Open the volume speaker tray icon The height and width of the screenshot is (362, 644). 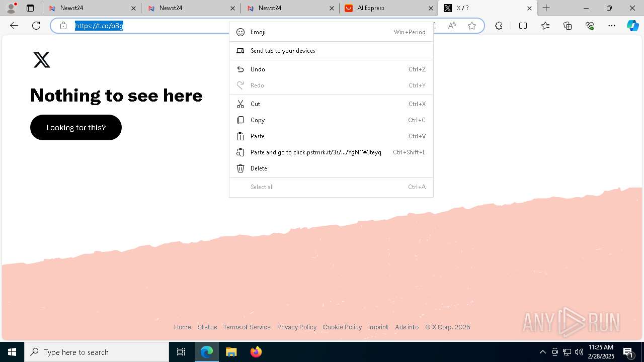click(x=579, y=352)
